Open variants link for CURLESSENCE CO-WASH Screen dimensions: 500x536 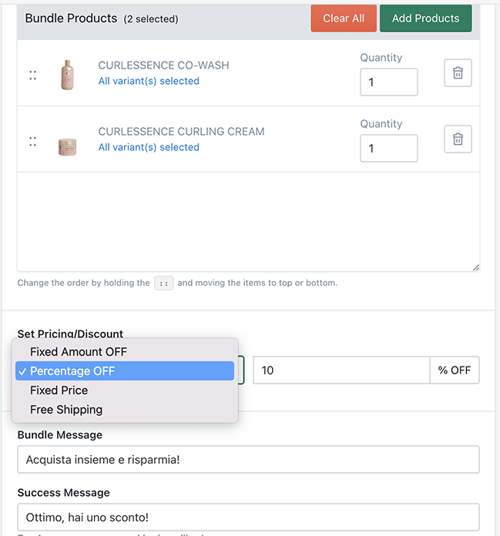pyautogui.click(x=149, y=81)
